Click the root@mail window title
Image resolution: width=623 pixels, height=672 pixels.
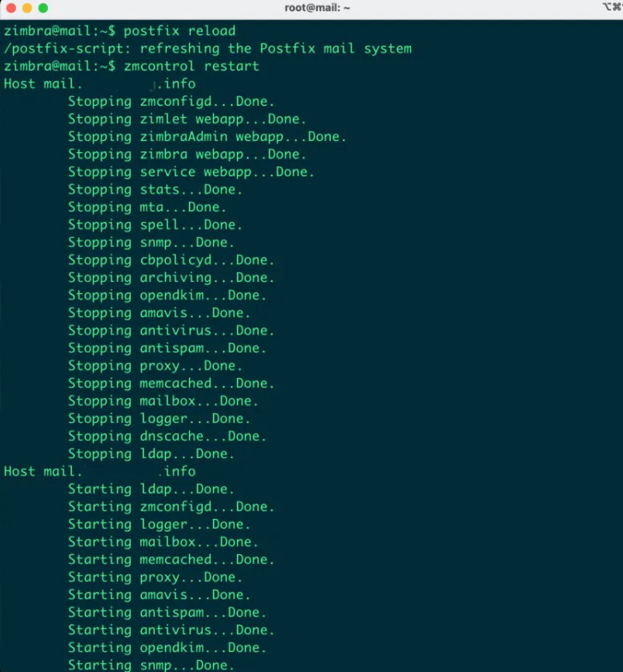coord(317,8)
